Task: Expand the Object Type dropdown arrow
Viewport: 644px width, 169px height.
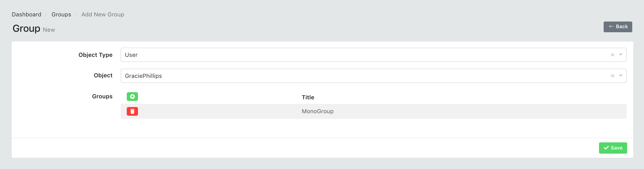Action: (620, 55)
